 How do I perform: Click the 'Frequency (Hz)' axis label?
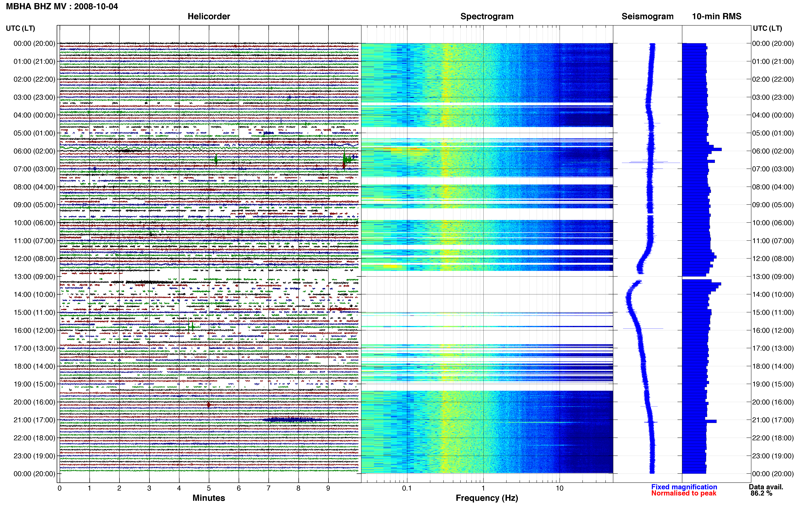click(487, 498)
